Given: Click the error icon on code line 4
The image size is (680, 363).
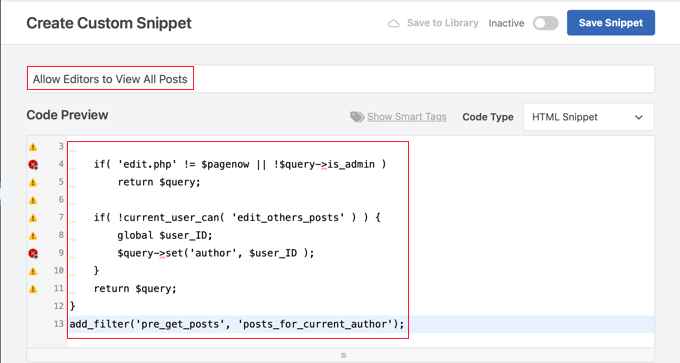Looking at the screenshot, I should 33,164.
